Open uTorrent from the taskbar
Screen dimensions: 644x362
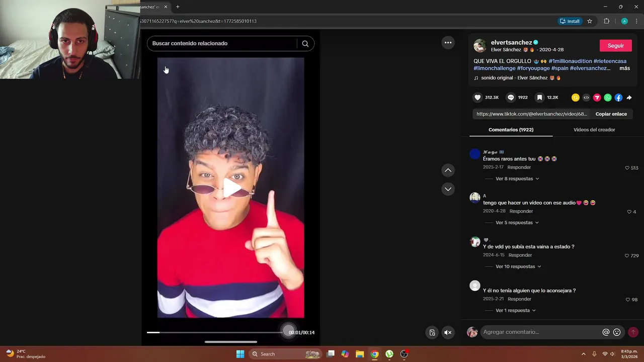coord(389,354)
